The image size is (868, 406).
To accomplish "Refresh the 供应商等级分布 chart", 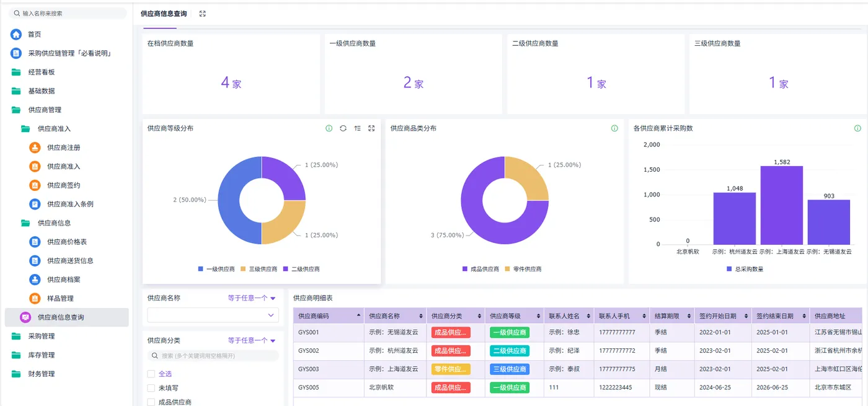I will [x=343, y=128].
